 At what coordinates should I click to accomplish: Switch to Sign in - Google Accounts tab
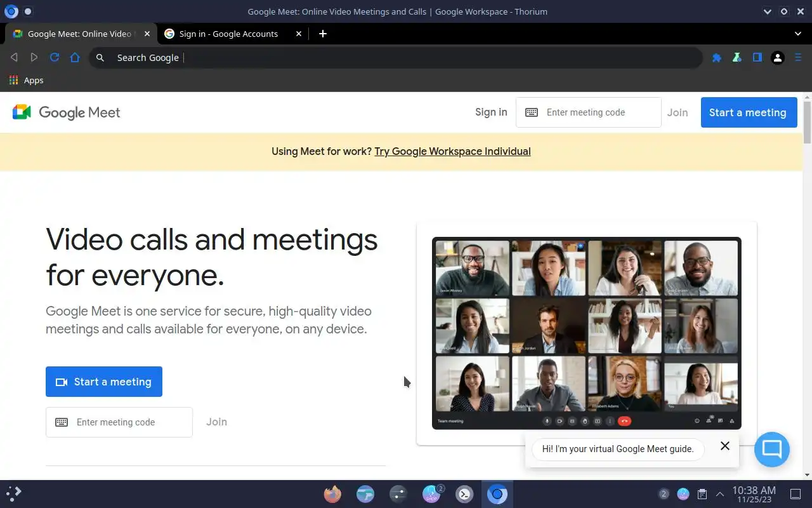(x=228, y=34)
